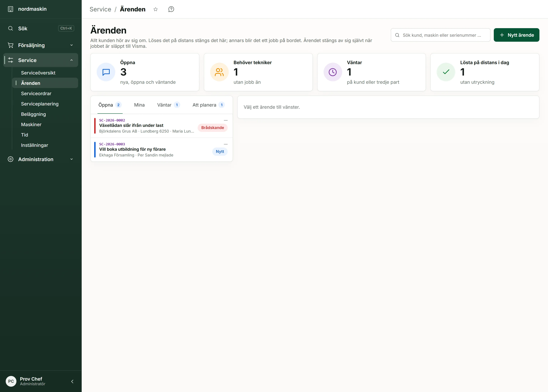The width and height of the screenshot is (548, 392).
Task: Open the Sök Ctrl+K search button
Action: point(41,29)
